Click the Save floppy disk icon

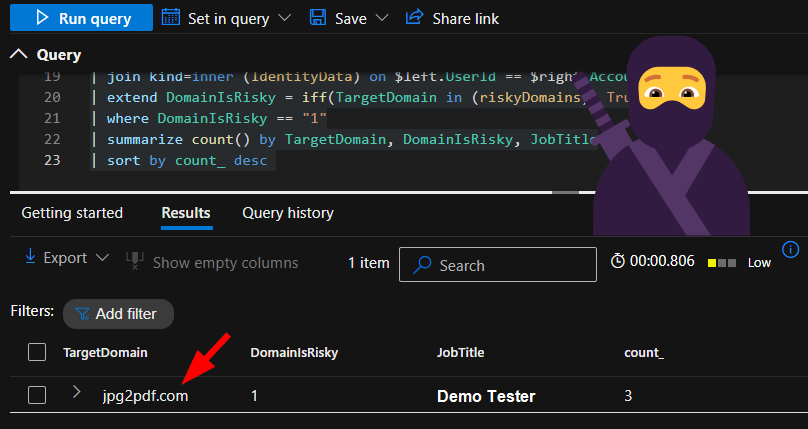point(317,18)
